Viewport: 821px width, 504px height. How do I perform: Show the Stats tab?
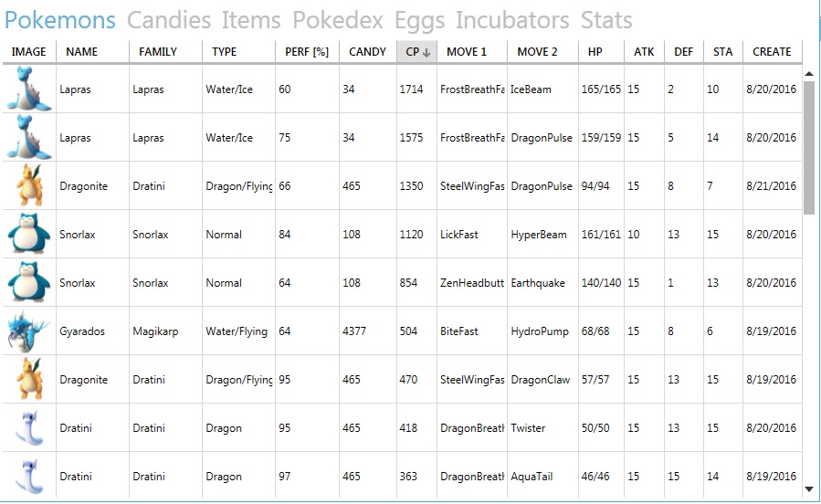coord(606,20)
